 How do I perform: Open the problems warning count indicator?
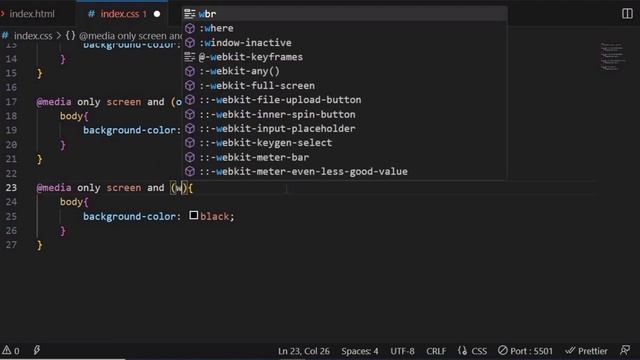(x=11, y=351)
